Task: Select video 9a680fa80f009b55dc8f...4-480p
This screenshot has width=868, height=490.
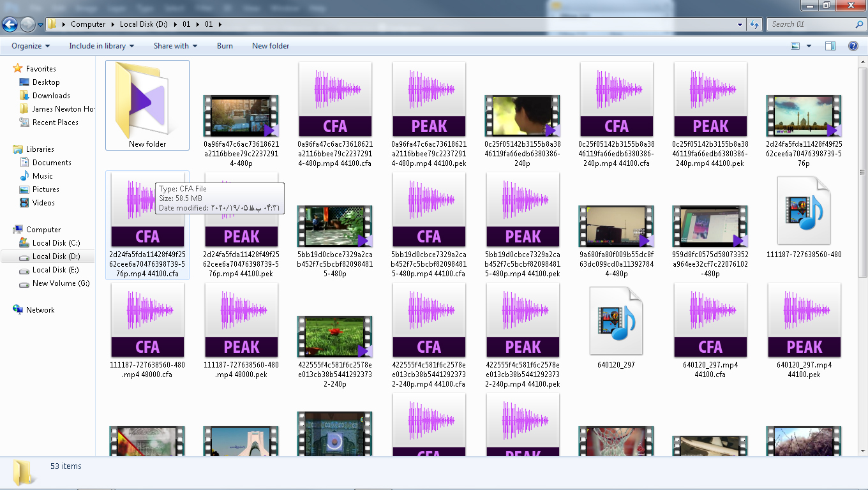Action: tap(617, 226)
